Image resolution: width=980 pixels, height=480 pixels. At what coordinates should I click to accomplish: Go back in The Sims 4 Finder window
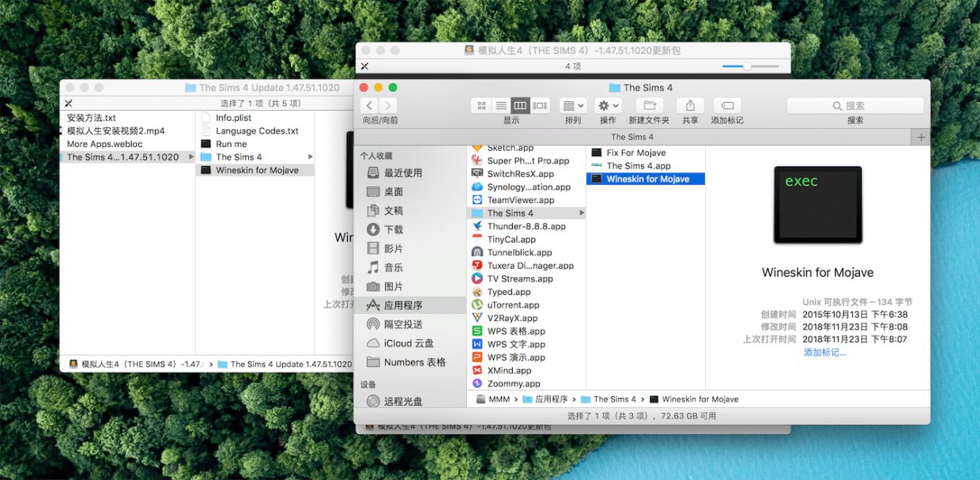(x=369, y=105)
